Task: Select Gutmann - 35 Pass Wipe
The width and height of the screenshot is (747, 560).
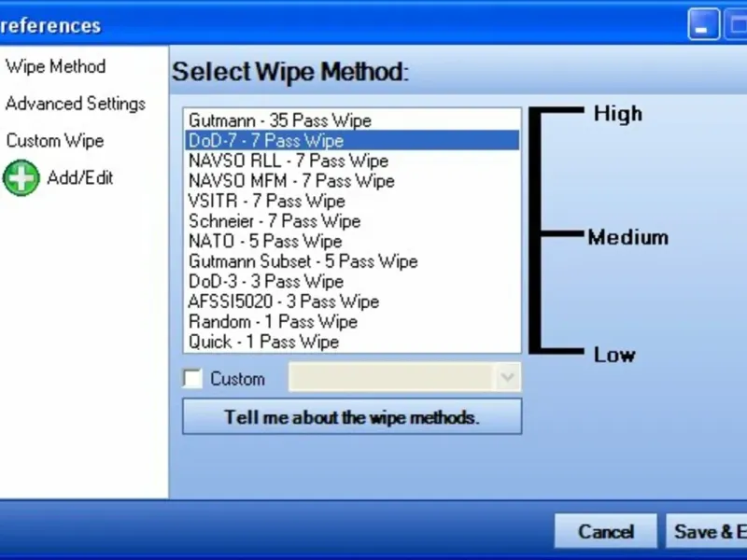Action: tap(352, 120)
